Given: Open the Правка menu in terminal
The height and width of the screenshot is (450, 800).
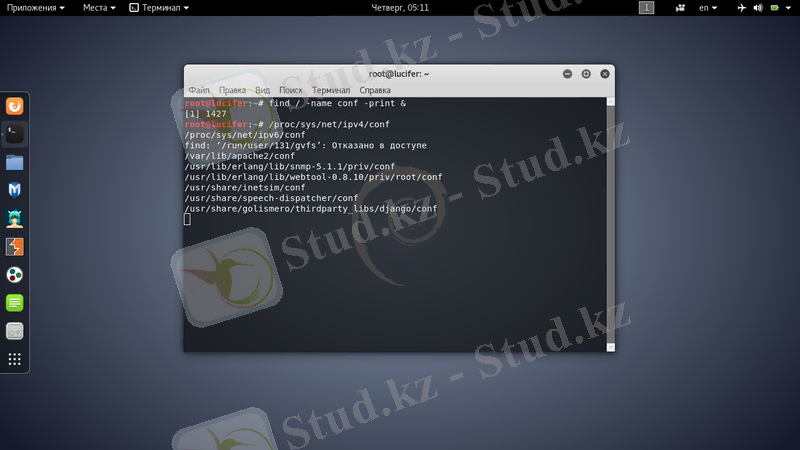Looking at the screenshot, I should coord(232,90).
